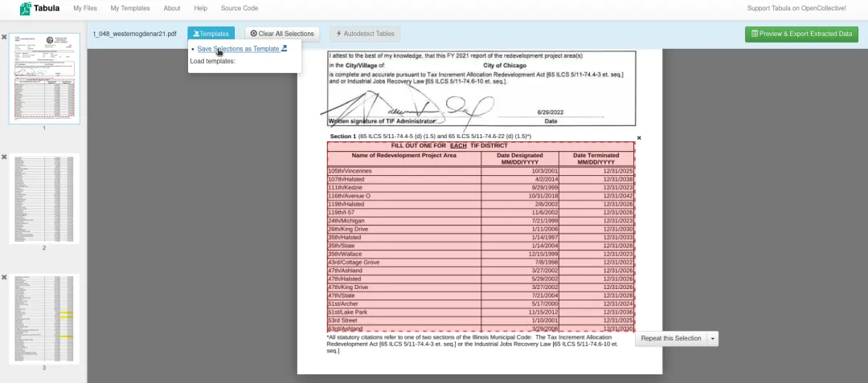Click the Autodetect Tables lightning icon
Screen dimensions: 868x383
pyautogui.click(x=339, y=34)
